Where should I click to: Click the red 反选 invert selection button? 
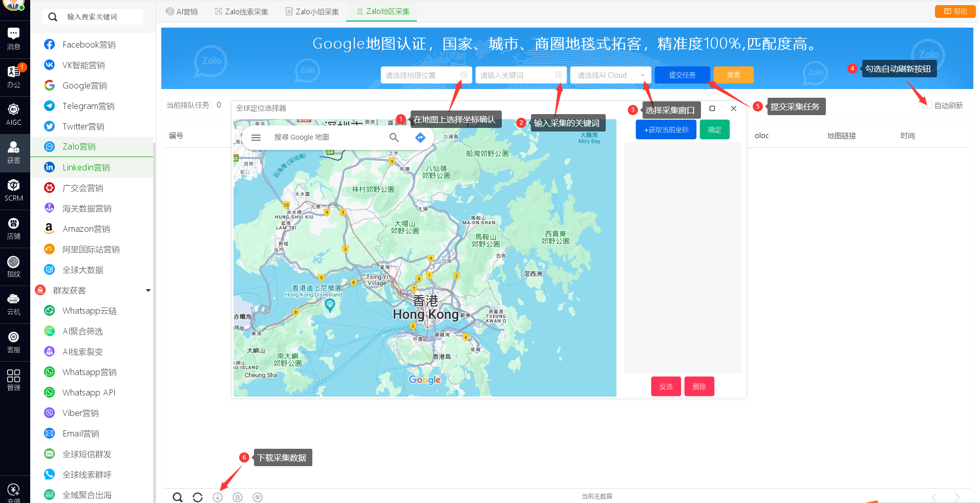666,386
